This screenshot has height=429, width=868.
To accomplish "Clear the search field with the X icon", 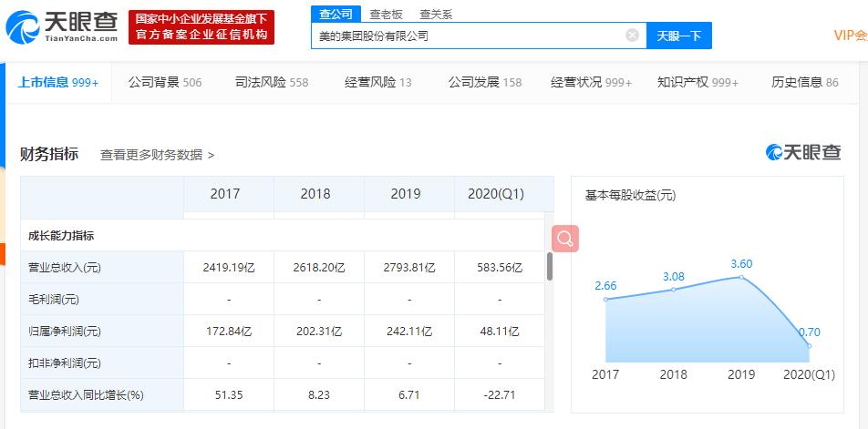I will point(632,36).
